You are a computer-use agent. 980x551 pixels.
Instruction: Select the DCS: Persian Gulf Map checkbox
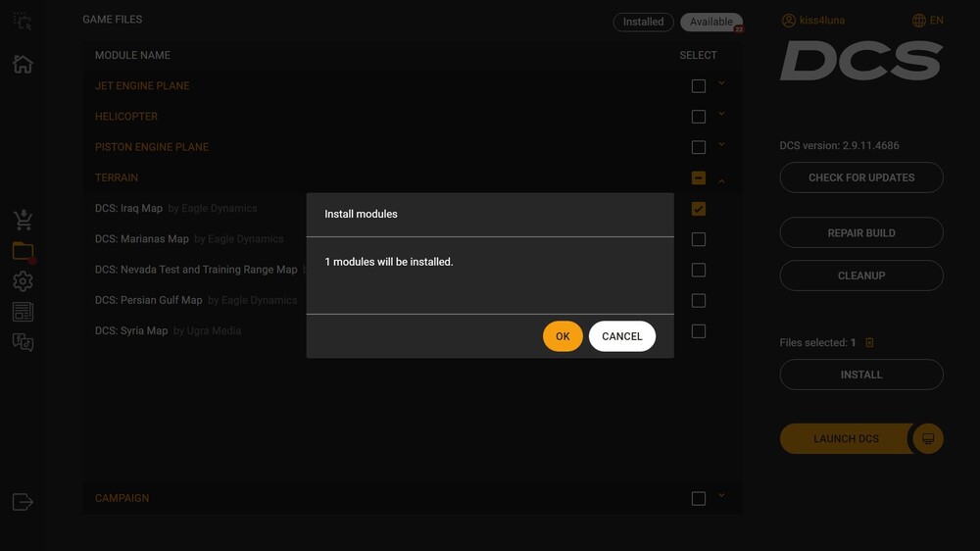click(699, 301)
